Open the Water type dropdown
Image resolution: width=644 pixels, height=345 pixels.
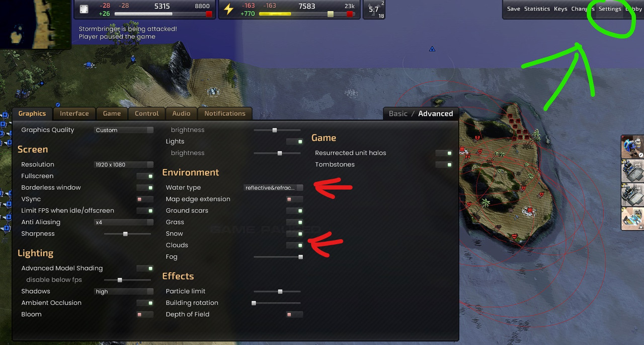point(273,187)
